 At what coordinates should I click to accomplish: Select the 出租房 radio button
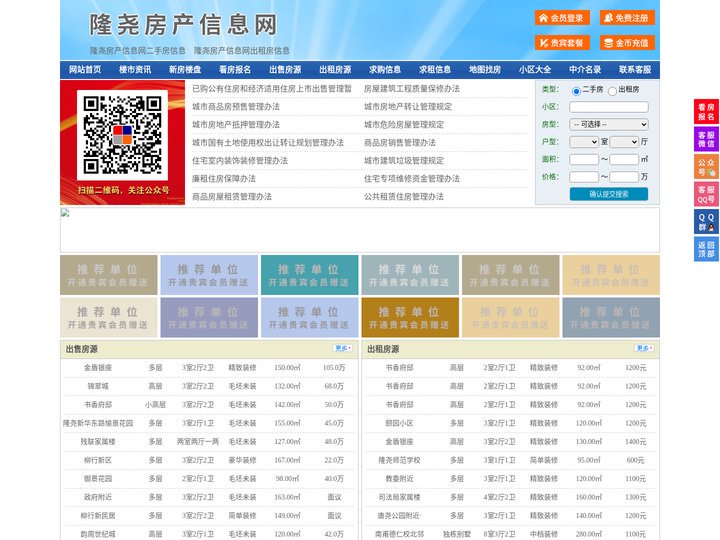coord(612,91)
